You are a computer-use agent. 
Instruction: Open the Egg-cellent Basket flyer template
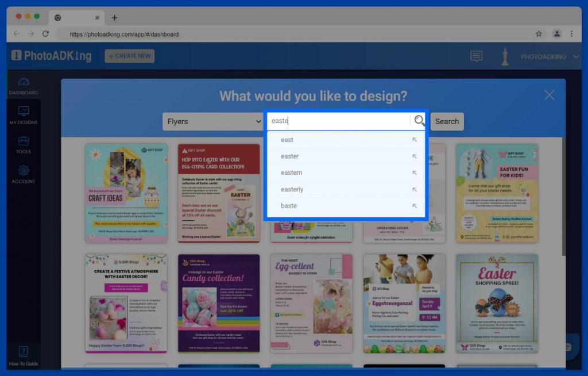coord(312,304)
